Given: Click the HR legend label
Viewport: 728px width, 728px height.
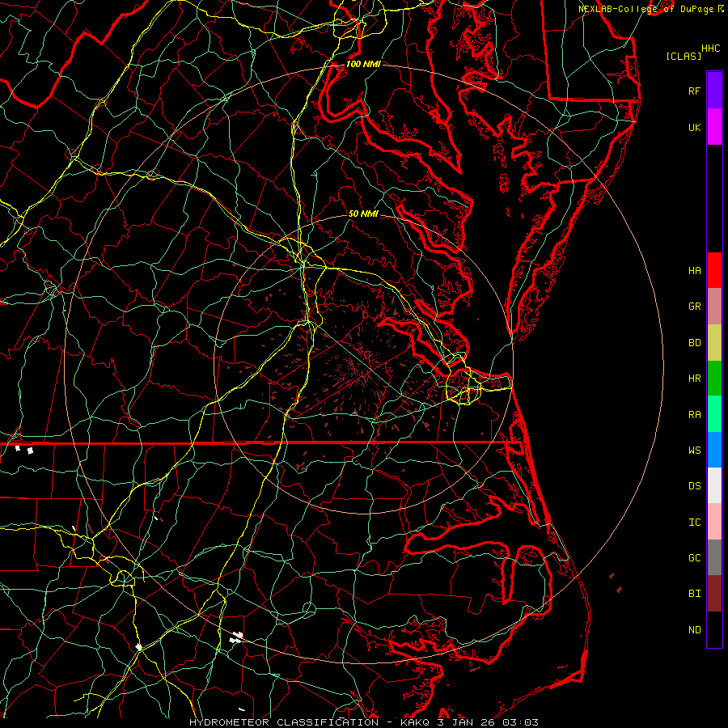Looking at the screenshot, I should 694,379.
